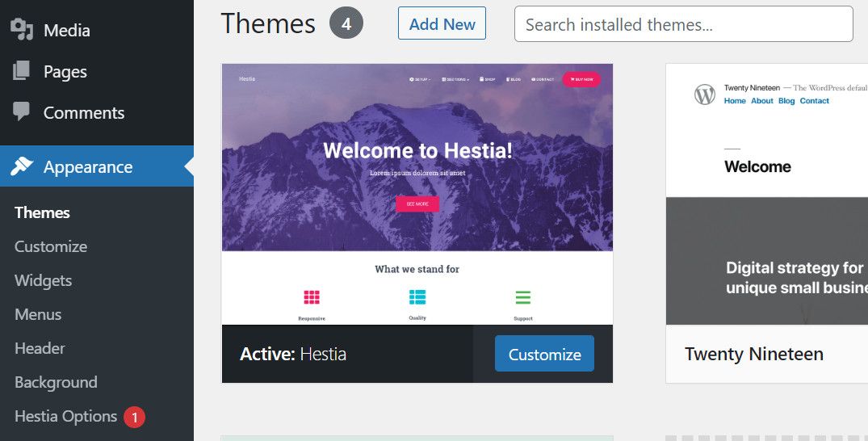Click the Add New theme button

(442, 23)
